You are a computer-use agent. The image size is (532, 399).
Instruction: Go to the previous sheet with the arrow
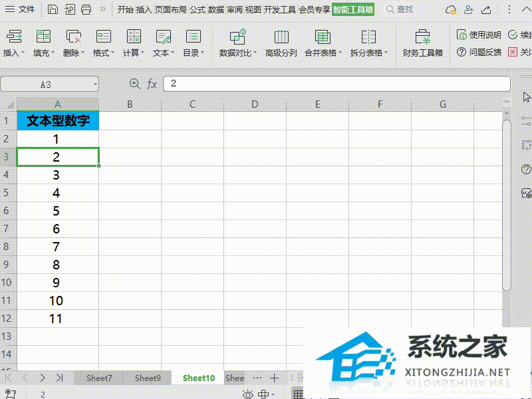pyautogui.click(x=25, y=378)
